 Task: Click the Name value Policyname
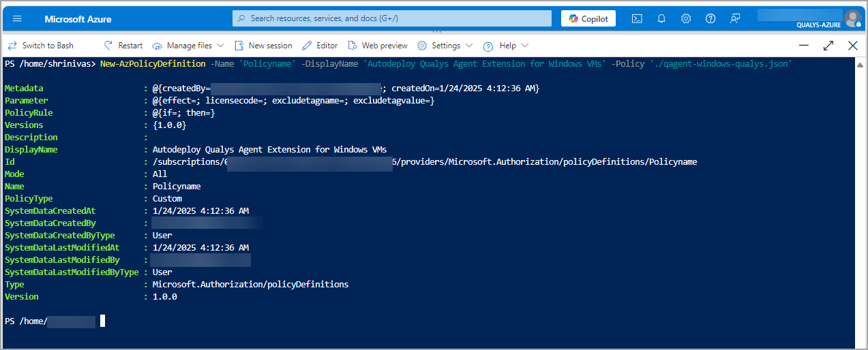(x=177, y=187)
